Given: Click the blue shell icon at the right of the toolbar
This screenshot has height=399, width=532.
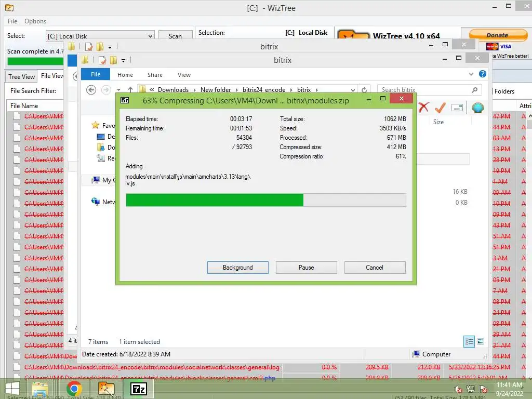Looking at the screenshot, I should (x=478, y=108).
